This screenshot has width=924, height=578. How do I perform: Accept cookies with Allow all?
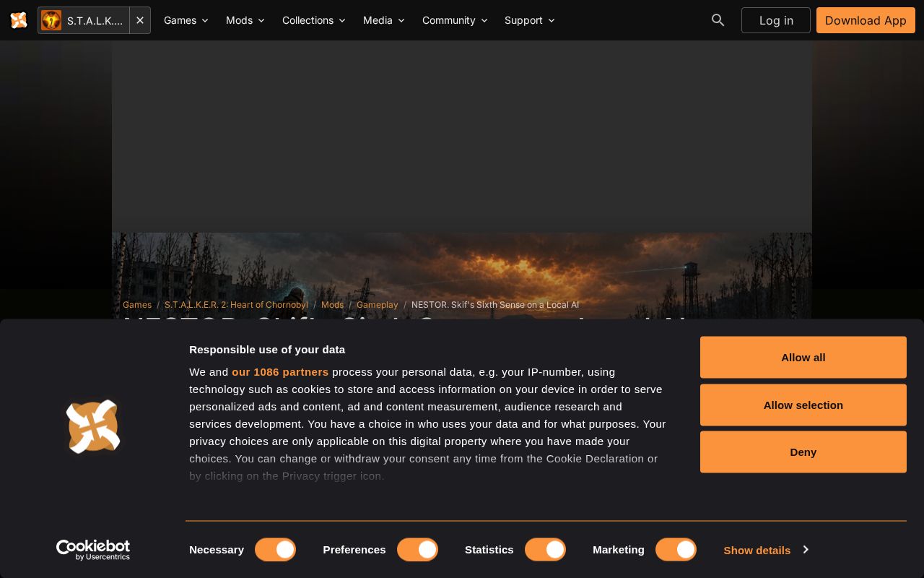[x=803, y=357]
